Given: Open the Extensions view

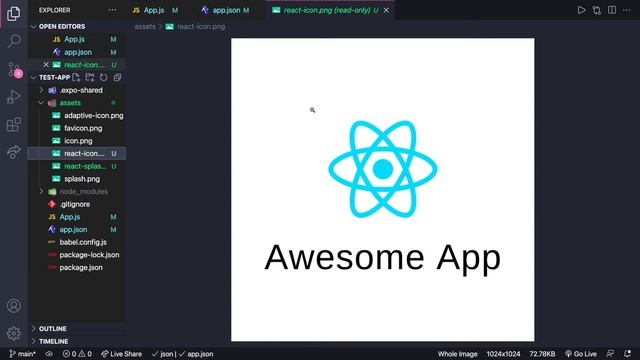Looking at the screenshot, I should [x=13, y=124].
